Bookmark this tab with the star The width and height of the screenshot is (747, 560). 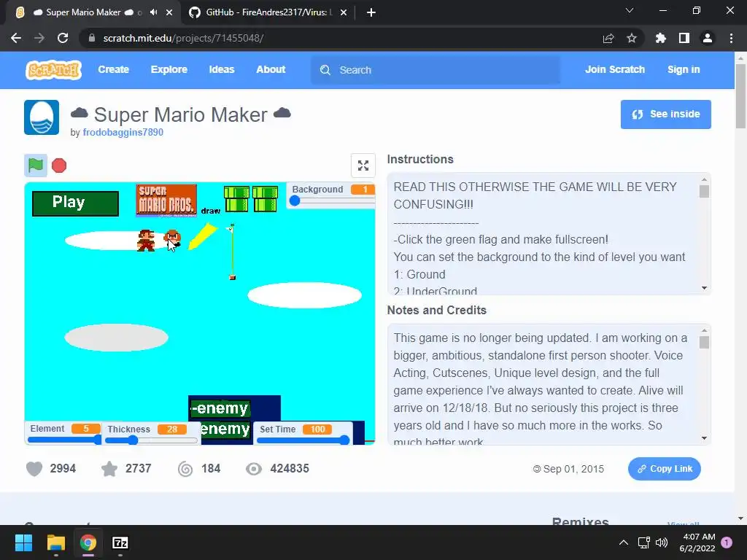[632, 38]
